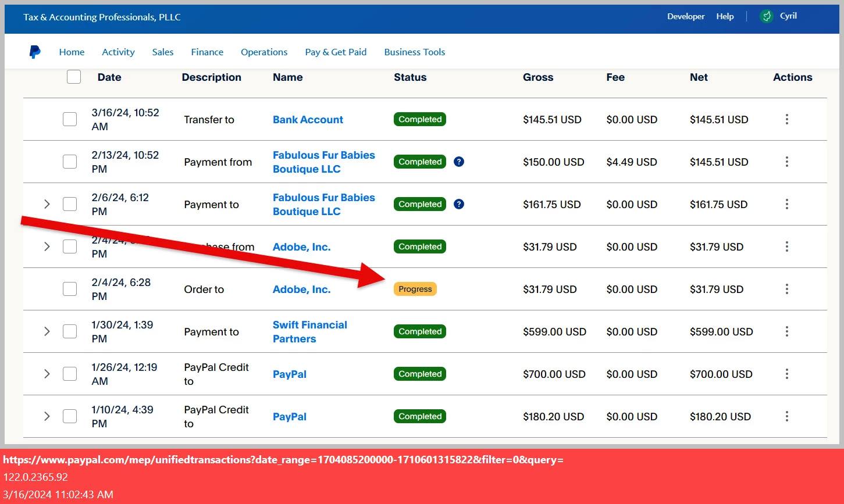Click help icon beside 2/13/24 Completed status

[x=459, y=162]
